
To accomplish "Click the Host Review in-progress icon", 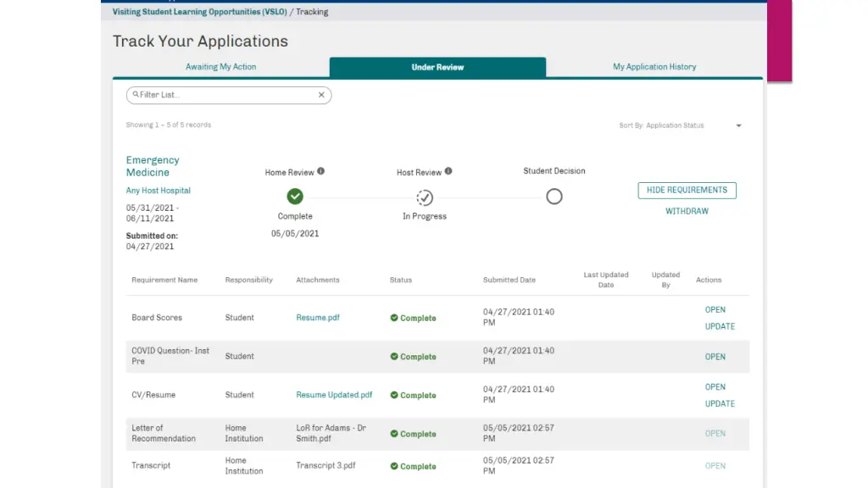I will click(425, 197).
